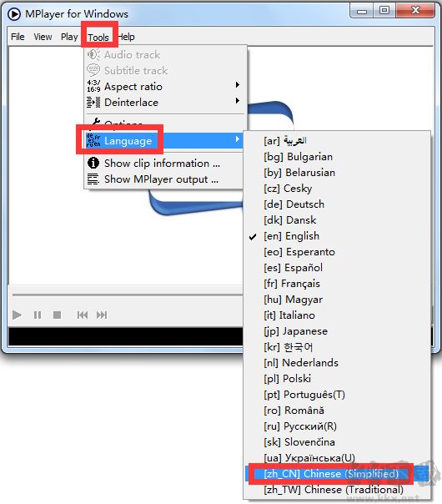Start playback with the Play button
This screenshot has width=442, height=504.
click(17, 315)
